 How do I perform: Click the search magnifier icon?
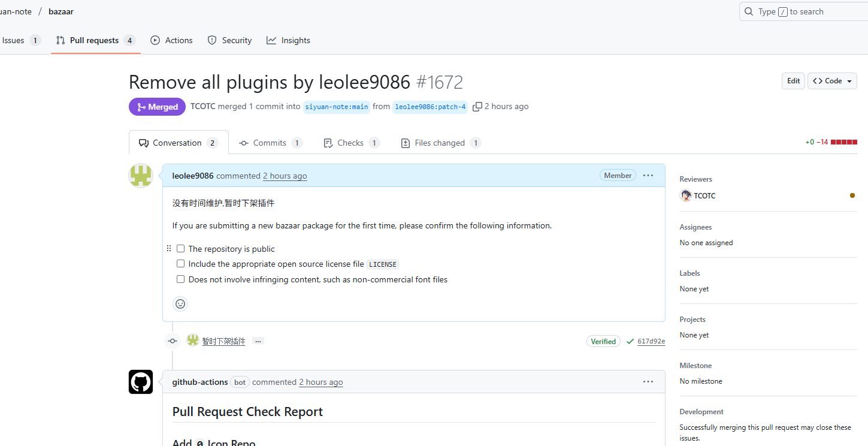click(749, 11)
